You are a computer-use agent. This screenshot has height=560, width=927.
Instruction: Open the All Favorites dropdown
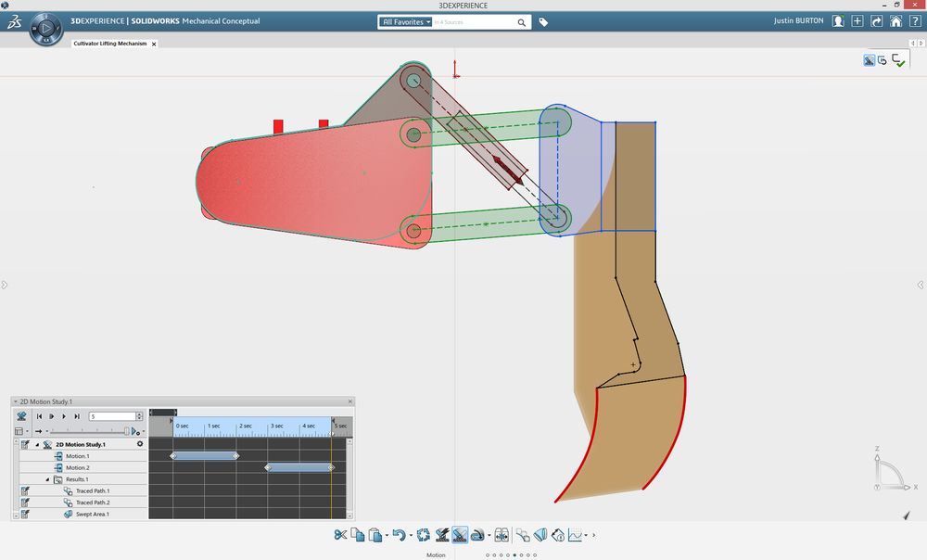point(407,21)
